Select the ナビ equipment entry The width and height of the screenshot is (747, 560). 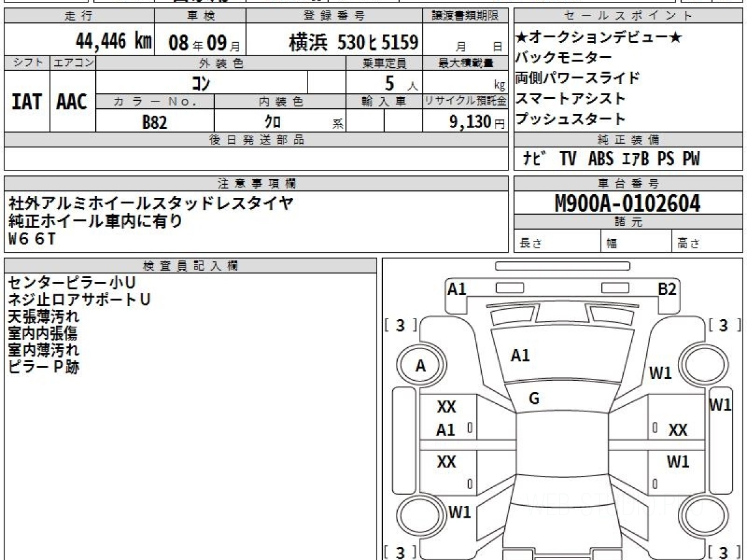point(535,159)
